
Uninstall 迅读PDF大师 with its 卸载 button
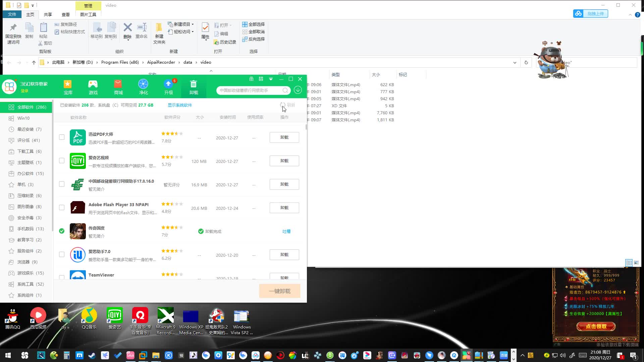pos(284,137)
